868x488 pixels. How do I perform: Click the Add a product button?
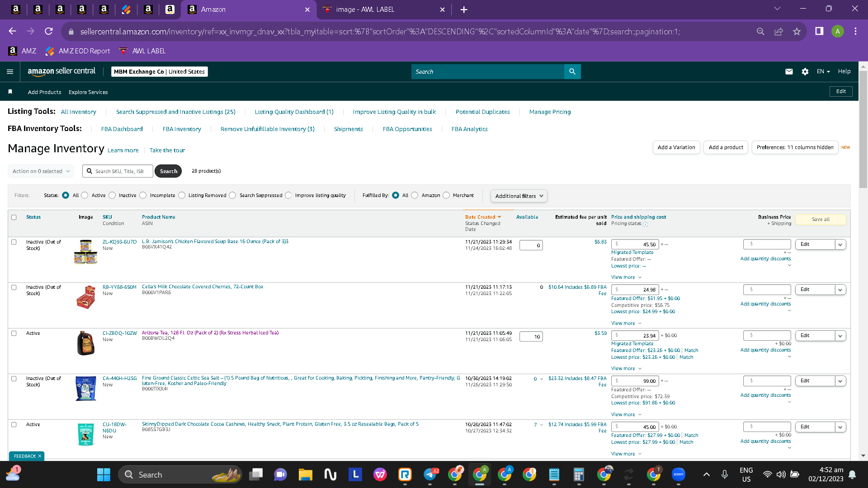click(x=726, y=147)
